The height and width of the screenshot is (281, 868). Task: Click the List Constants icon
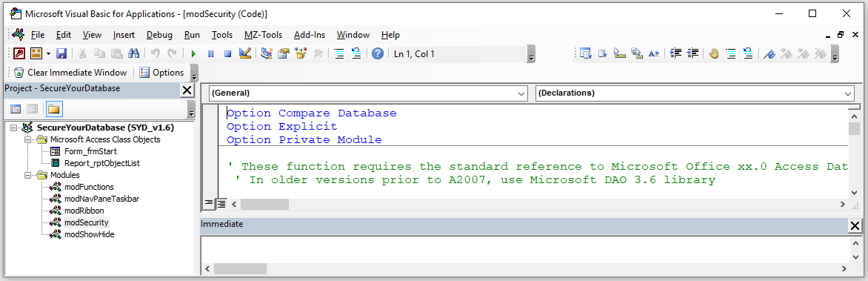point(603,54)
